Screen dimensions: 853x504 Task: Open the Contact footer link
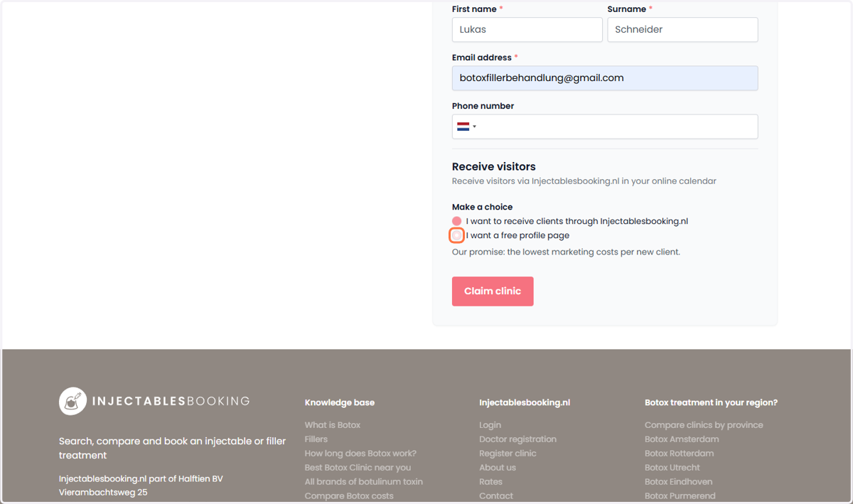(496, 496)
